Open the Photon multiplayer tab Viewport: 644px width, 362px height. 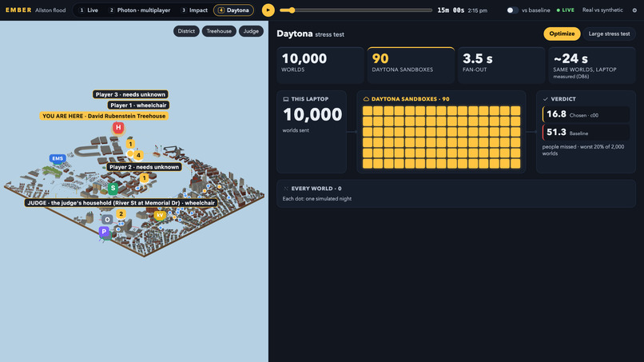click(140, 10)
